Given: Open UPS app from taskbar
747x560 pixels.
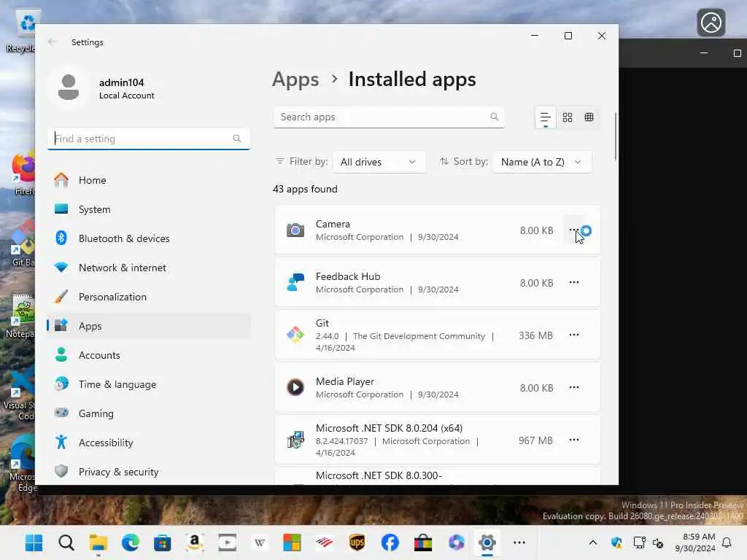Looking at the screenshot, I should 357,542.
